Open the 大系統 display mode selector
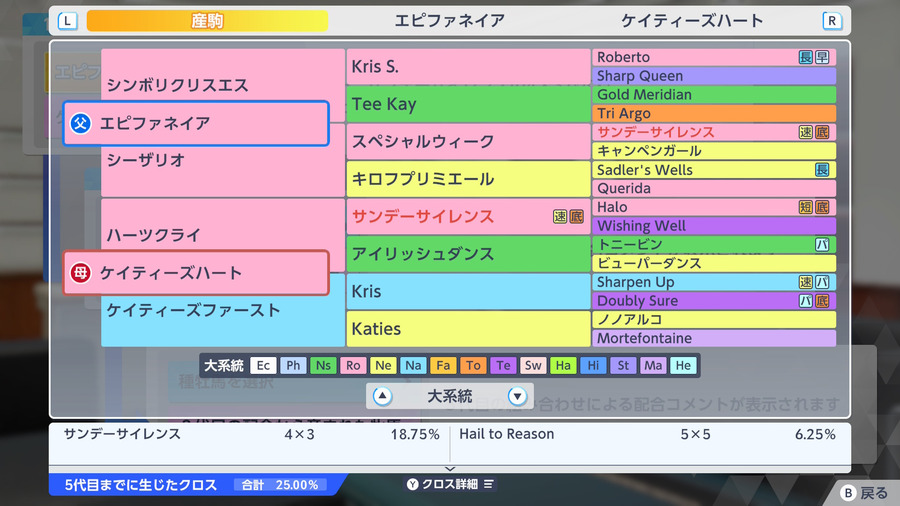Screen dimensions: 900x506 tap(449, 396)
